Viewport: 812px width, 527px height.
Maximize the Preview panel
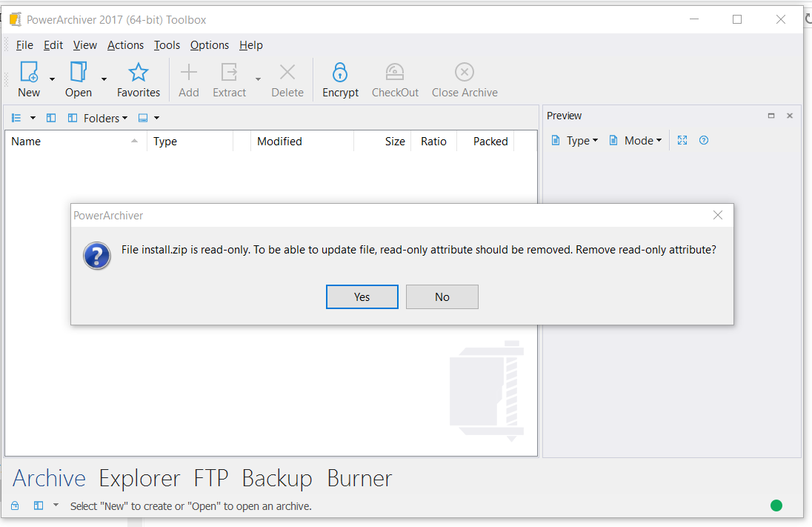[771, 116]
